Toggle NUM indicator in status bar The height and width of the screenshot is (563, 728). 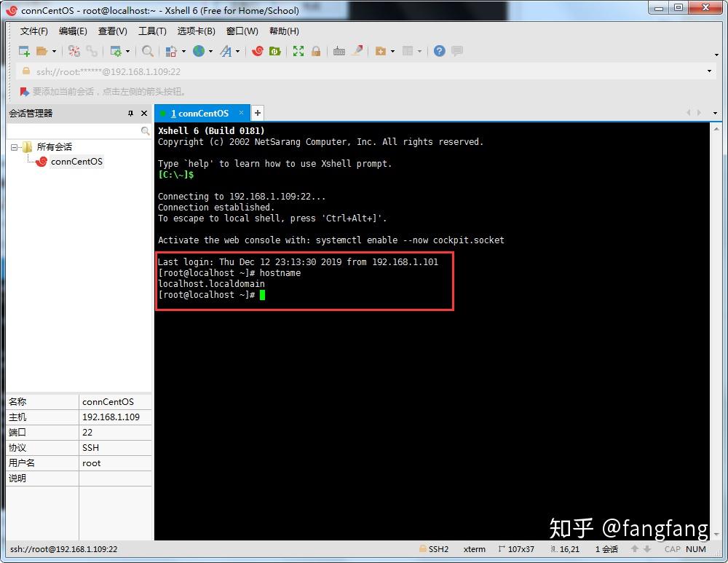pyautogui.click(x=696, y=549)
